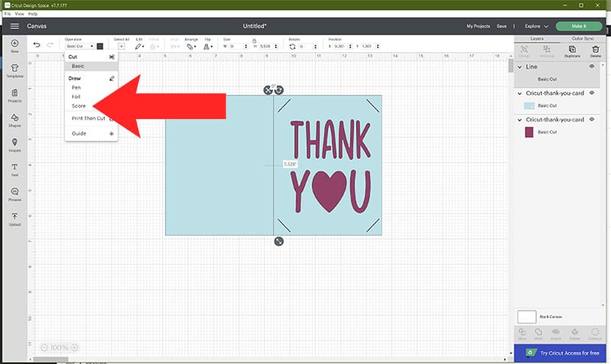Image resolution: width=611 pixels, height=364 pixels.
Task: Open the File menu
Action: coord(8,14)
